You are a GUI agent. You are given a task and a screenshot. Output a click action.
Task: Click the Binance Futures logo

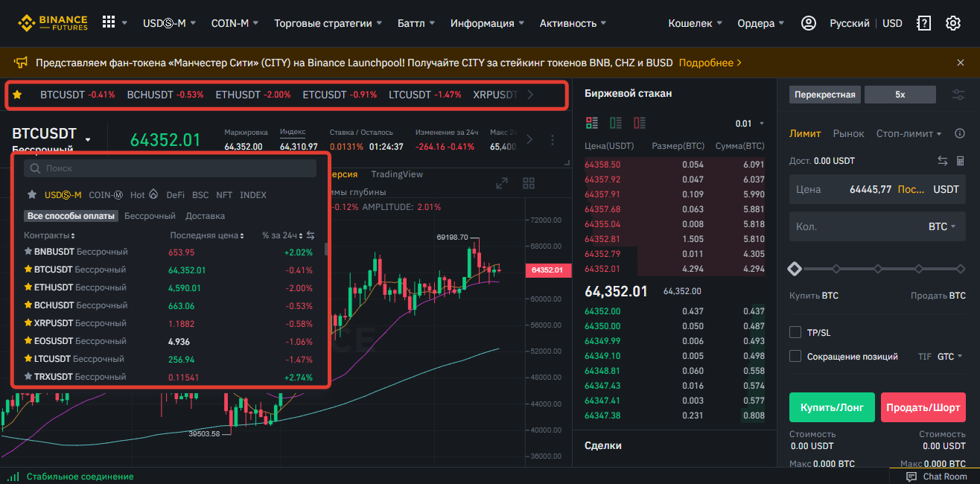point(52,22)
